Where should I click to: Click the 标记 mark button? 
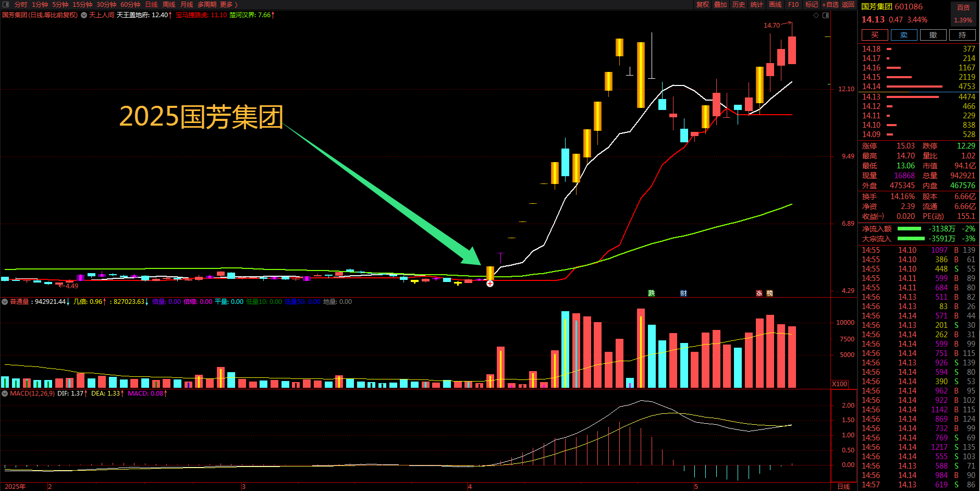tap(811, 4)
